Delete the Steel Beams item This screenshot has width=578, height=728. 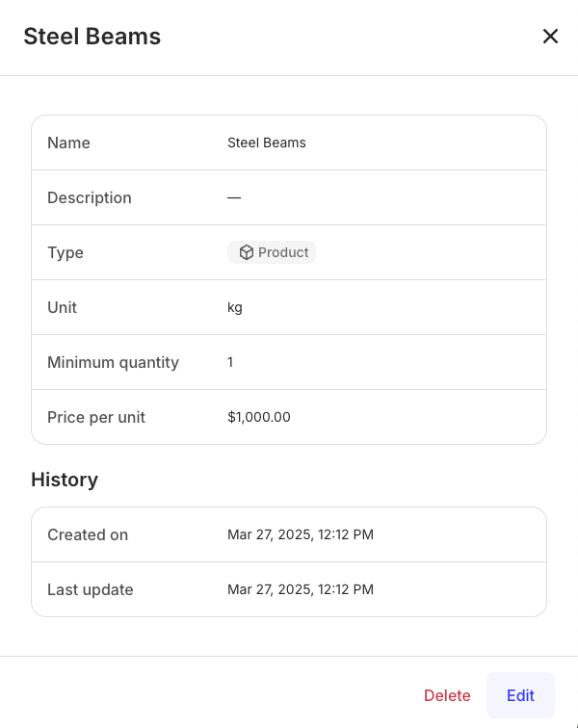[x=447, y=695]
